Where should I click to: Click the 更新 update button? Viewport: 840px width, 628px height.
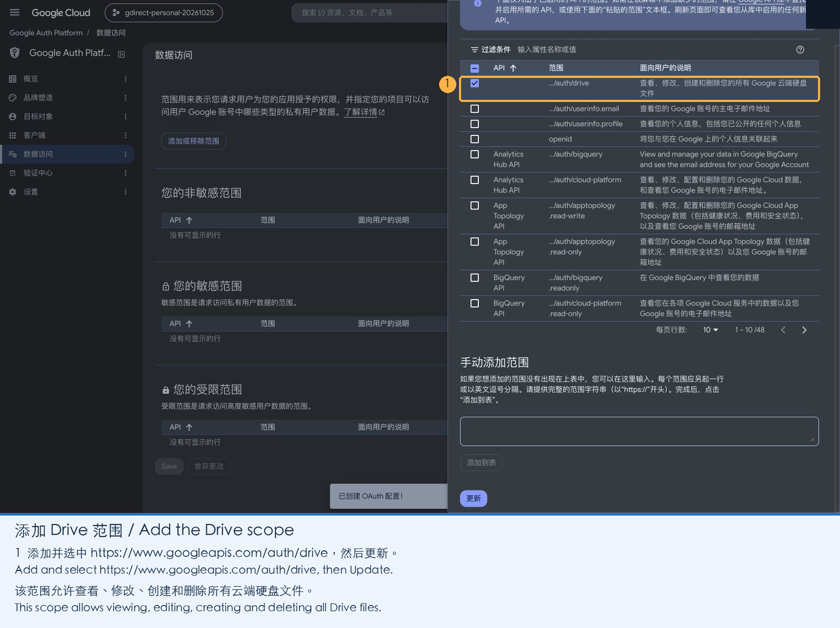pyautogui.click(x=474, y=498)
